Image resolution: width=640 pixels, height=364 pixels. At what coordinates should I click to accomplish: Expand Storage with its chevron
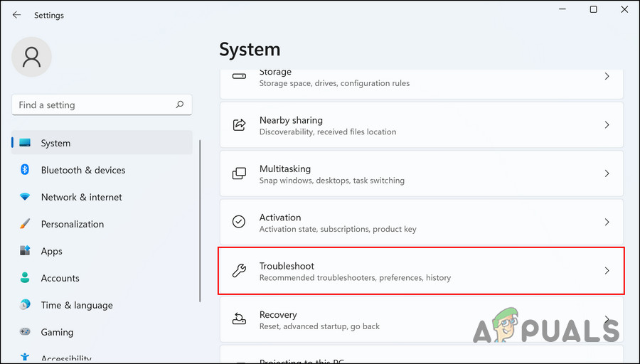pyautogui.click(x=607, y=76)
